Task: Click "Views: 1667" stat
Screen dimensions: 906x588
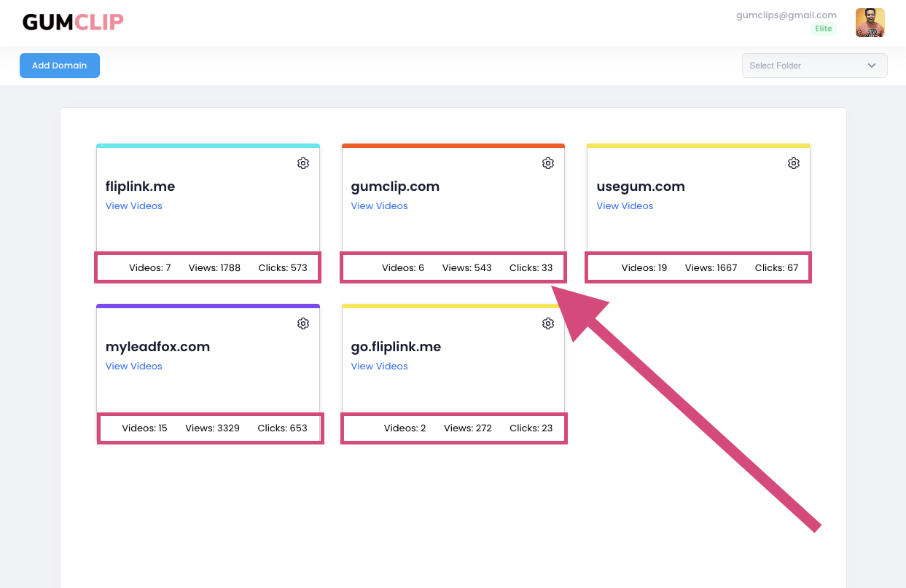Action: tap(711, 268)
